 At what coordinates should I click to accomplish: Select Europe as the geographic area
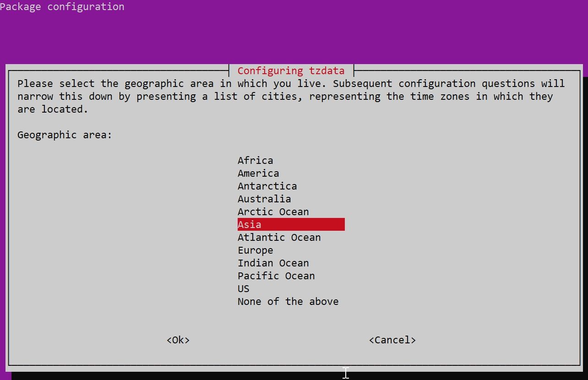point(255,250)
